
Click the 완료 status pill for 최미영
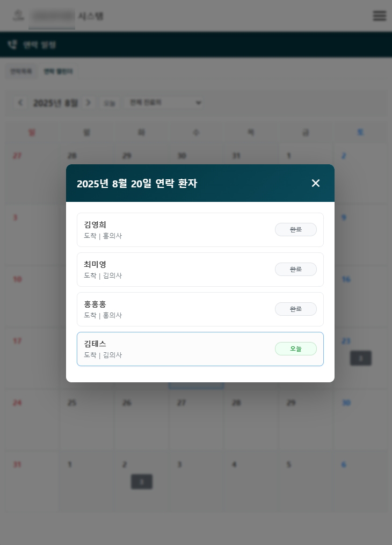296,269
